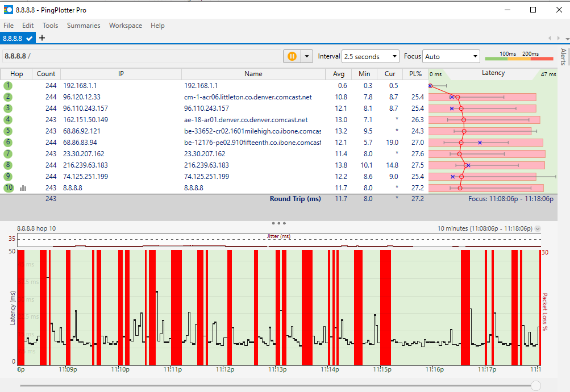This screenshot has width=570, height=392.
Task: Click the hop 2 green circle icon
Action: pyautogui.click(x=8, y=97)
